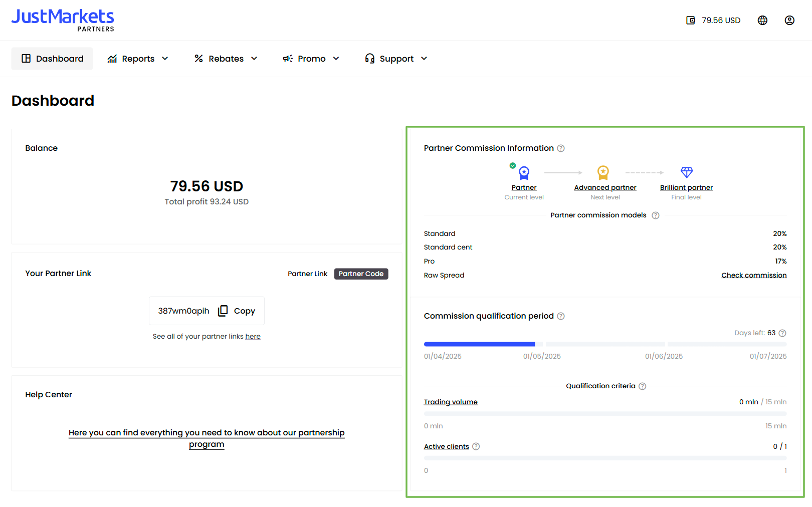Open help icon for Partner commission models
Viewport: 812px width, 507px height.
(x=656, y=215)
